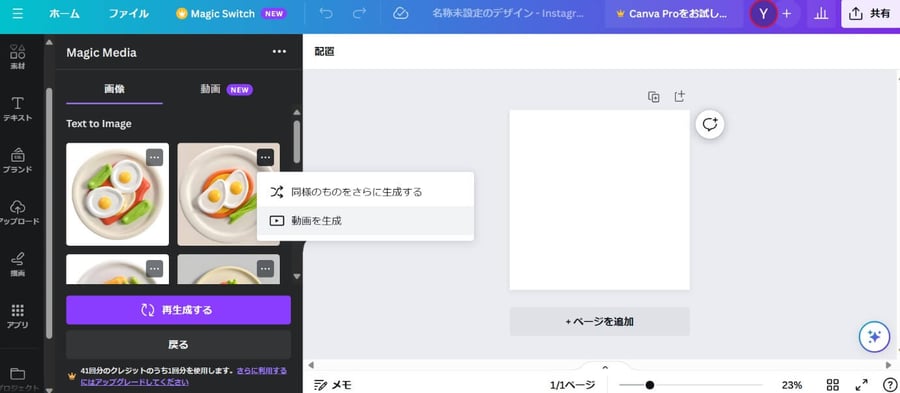
Task: Open プロジェクト folder sidebar panel
Action: point(18,379)
